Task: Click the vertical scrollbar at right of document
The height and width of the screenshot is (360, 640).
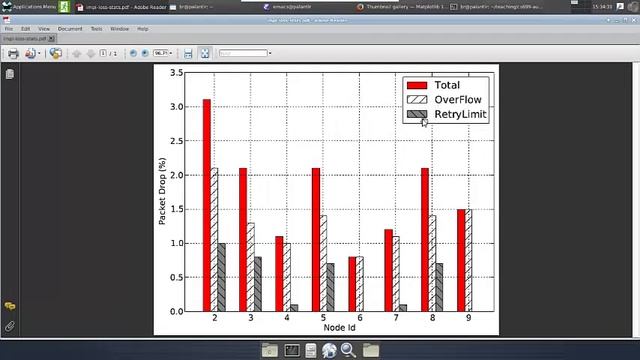Action: [x=636, y=200]
